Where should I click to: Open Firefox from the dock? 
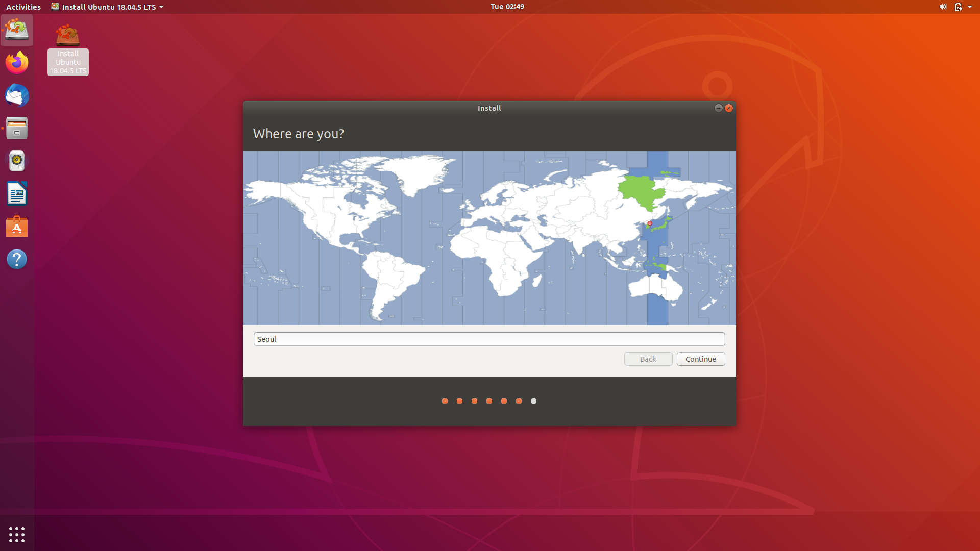pos(17,63)
